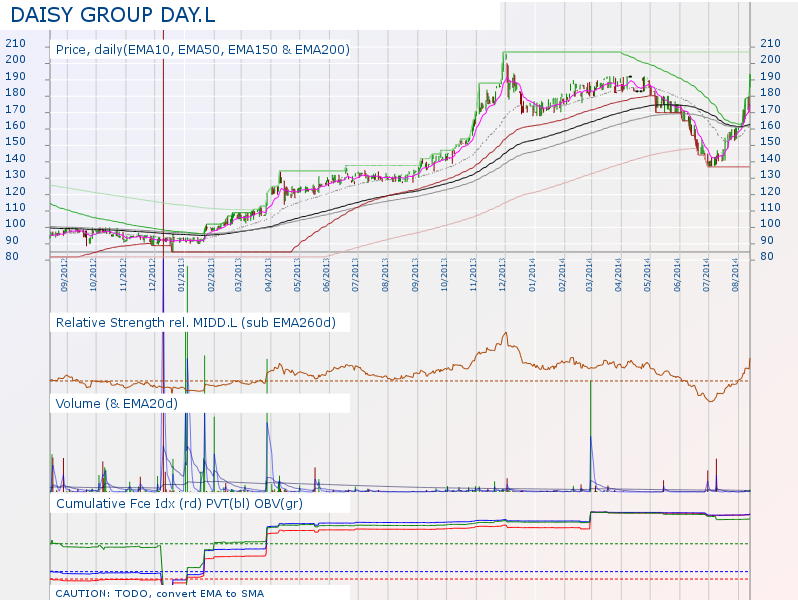Select the 150 value on left price axis

click(x=15, y=142)
